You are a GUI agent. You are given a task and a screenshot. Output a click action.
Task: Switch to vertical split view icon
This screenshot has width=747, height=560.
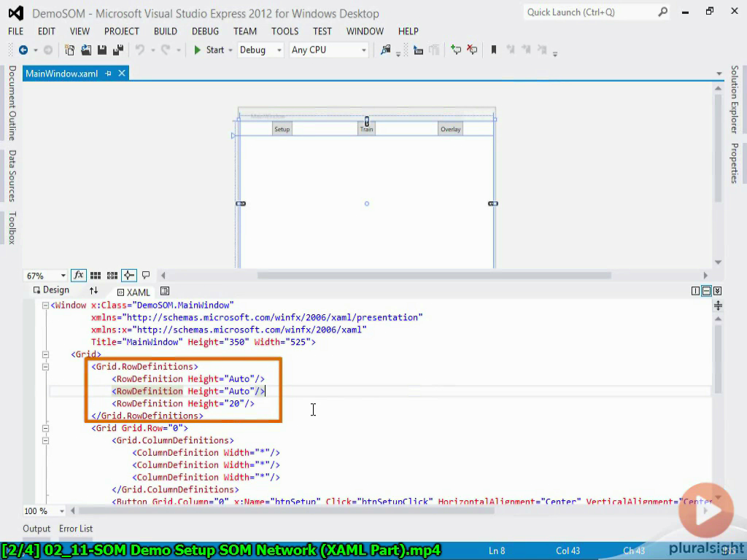click(x=695, y=291)
